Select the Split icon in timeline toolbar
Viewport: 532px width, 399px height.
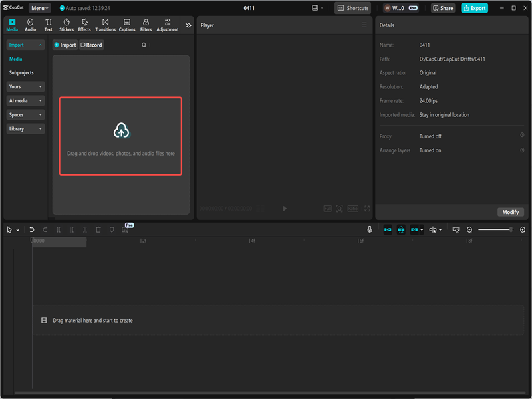tap(59, 229)
